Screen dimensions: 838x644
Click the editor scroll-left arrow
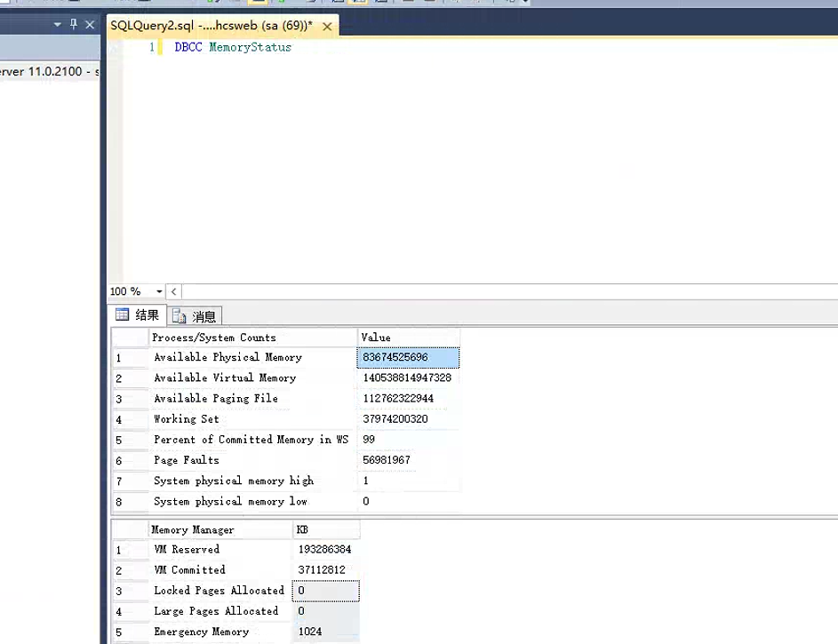[173, 291]
